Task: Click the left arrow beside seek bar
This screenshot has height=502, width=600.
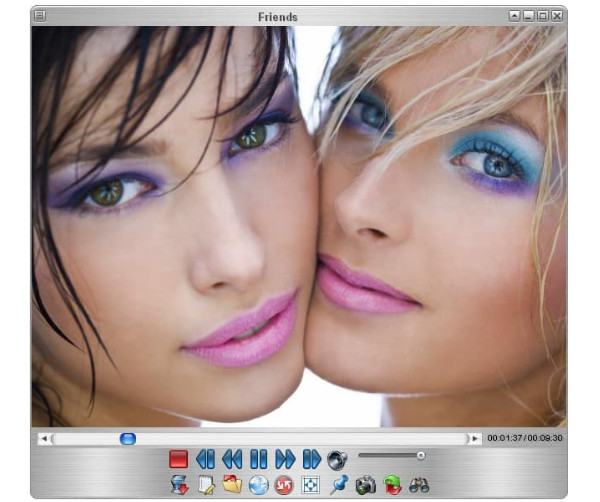Action: tap(44, 438)
